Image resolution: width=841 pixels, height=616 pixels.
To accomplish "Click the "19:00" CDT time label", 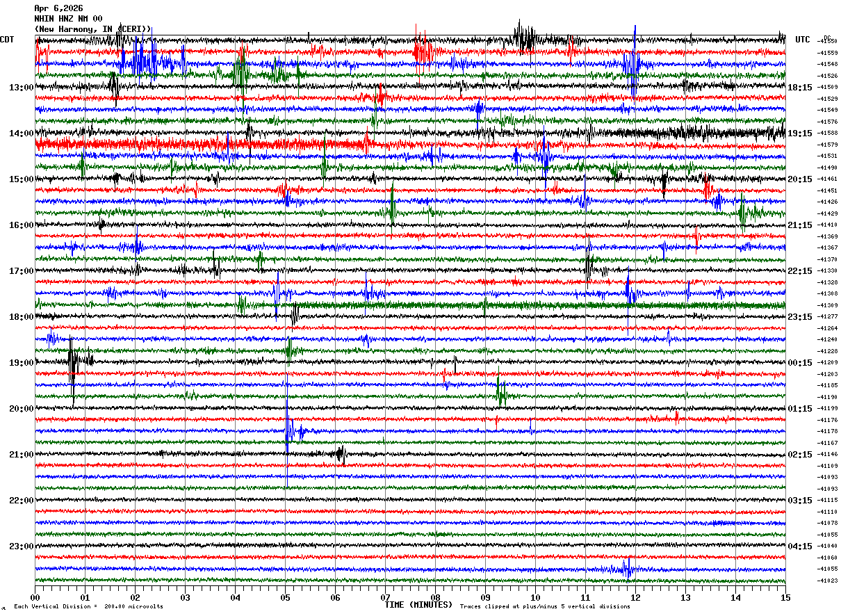I will pyautogui.click(x=22, y=363).
